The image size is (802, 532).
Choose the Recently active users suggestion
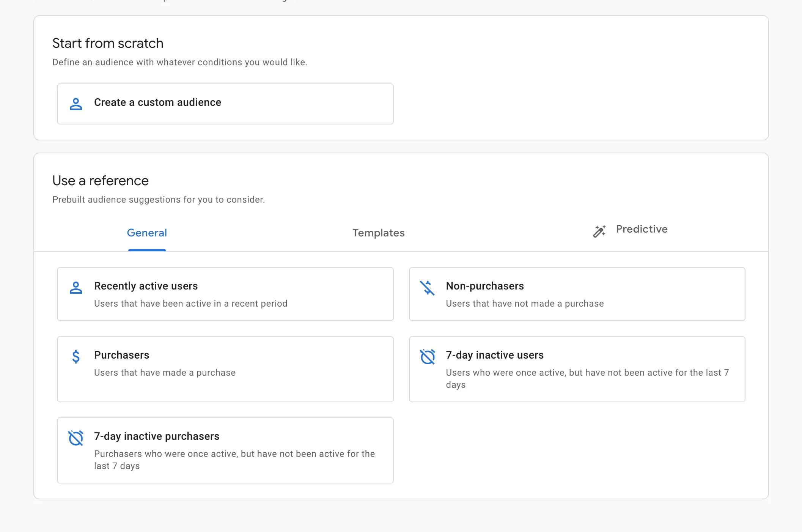[x=225, y=294]
